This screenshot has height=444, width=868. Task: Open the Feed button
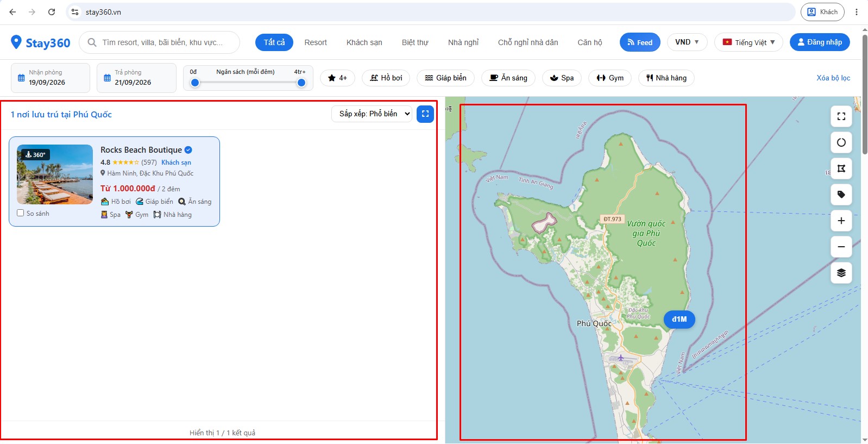[x=640, y=42]
